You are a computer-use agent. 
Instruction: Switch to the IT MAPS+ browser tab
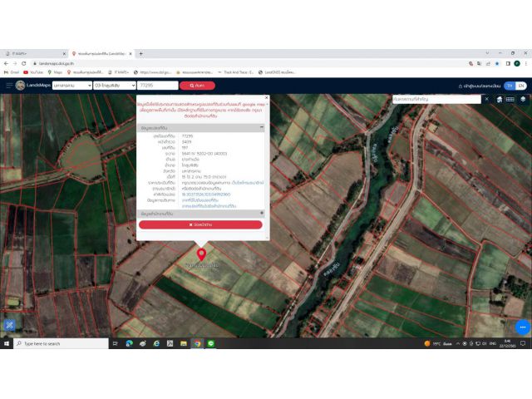point(34,53)
